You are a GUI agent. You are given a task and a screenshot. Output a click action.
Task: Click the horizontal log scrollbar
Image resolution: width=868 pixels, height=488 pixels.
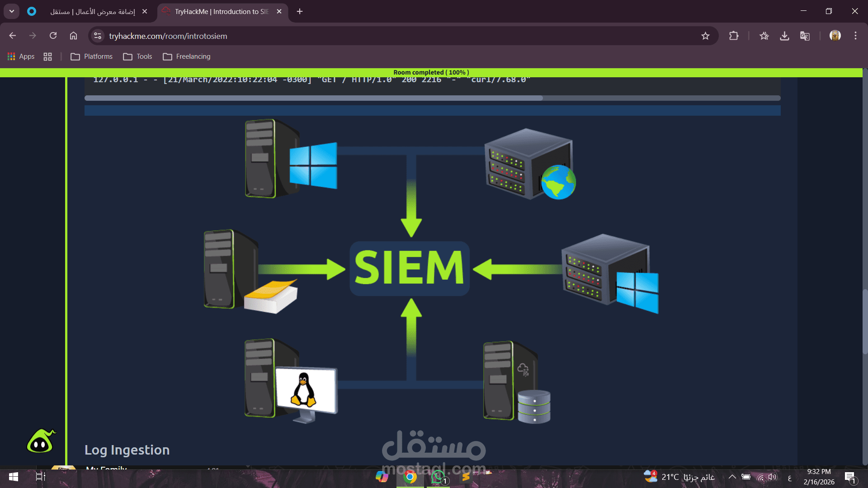313,98
